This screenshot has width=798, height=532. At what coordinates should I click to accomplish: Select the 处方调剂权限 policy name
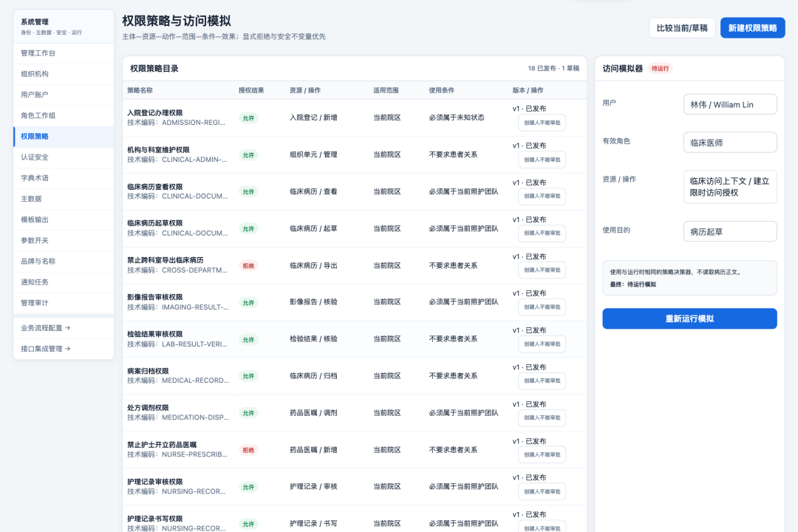(148, 408)
